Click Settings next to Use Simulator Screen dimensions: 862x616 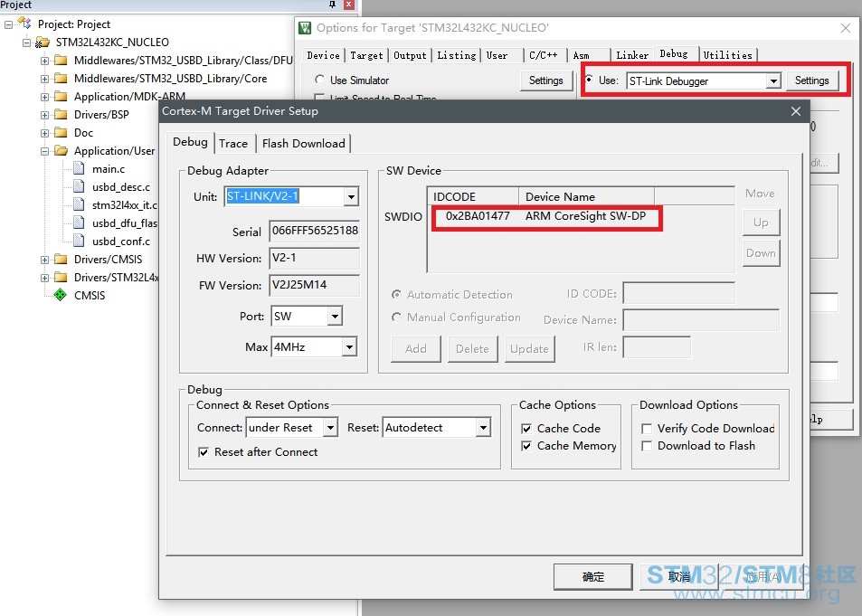(x=546, y=81)
